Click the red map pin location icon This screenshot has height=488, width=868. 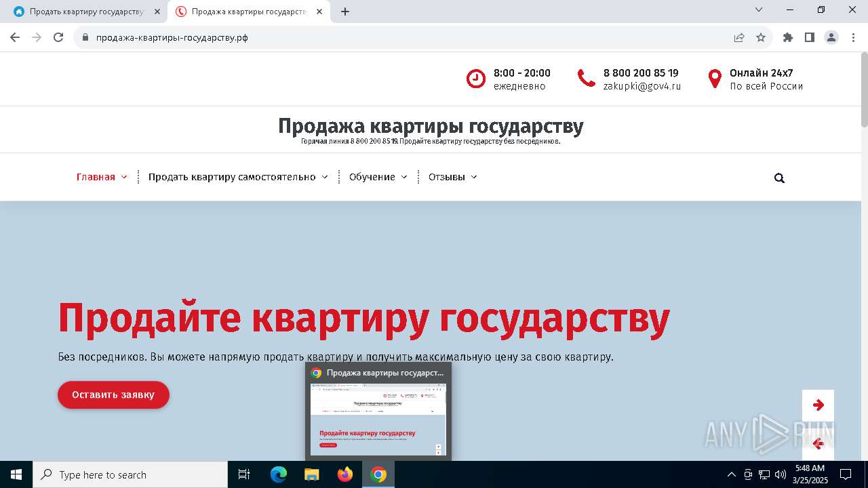click(x=715, y=79)
